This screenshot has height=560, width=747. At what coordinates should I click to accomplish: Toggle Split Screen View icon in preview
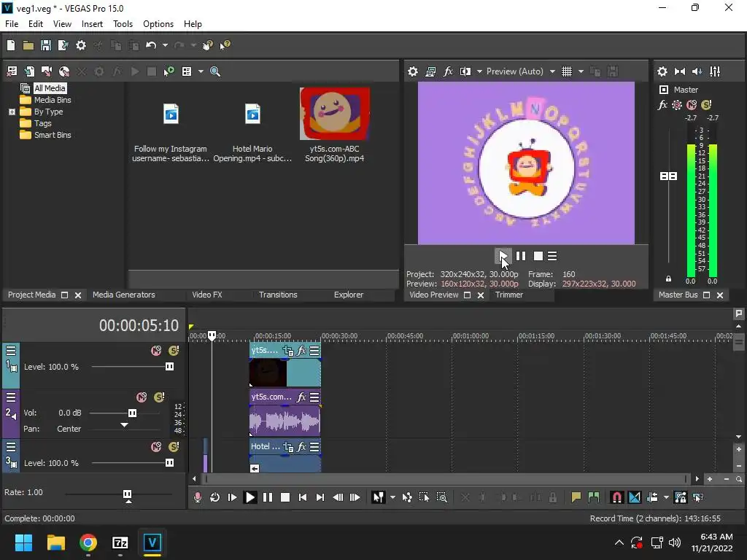pyautogui.click(x=465, y=71)
